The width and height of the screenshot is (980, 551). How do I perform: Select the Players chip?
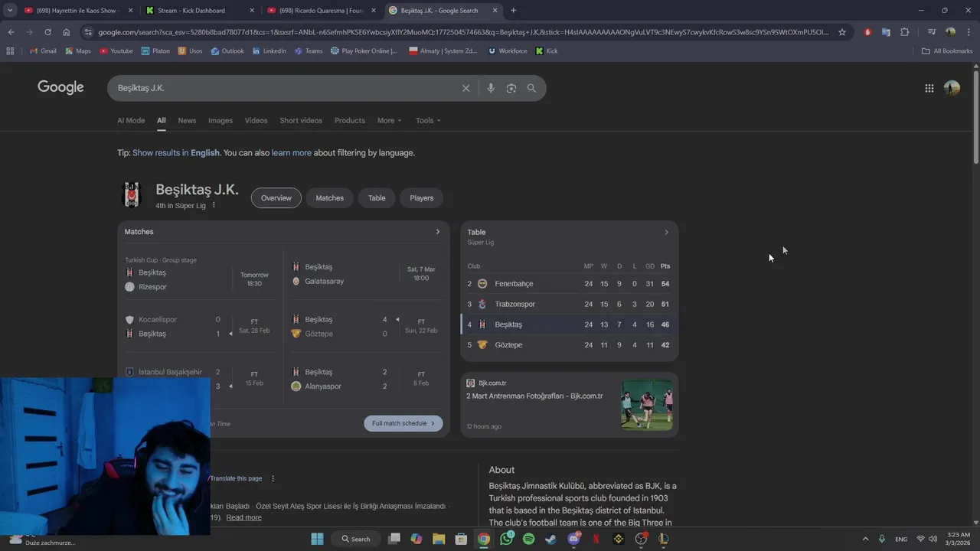click(x=422, y=197)
